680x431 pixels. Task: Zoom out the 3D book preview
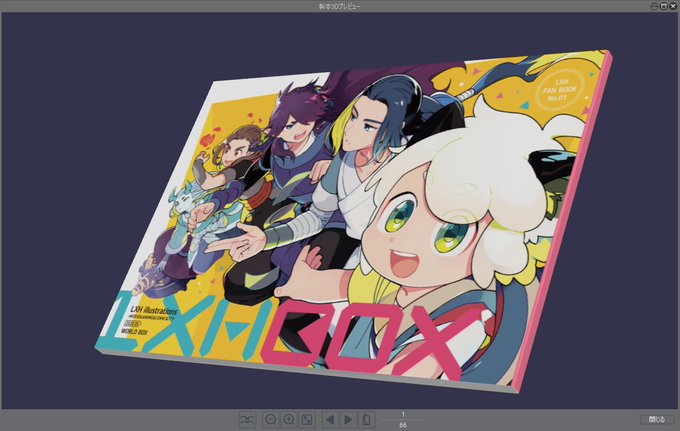click(x=271, y=420)
